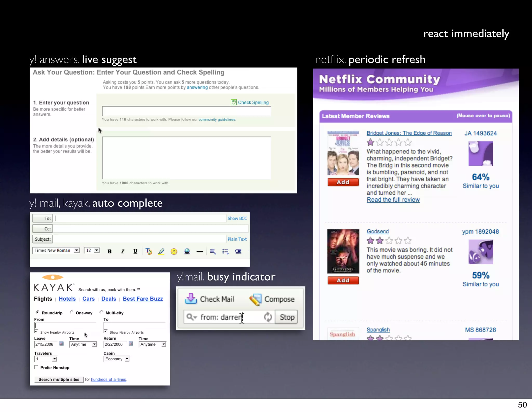532x412 pixels.
Task: Click the To: address book button
Action: pyautogui.click(x=42, y=218)
